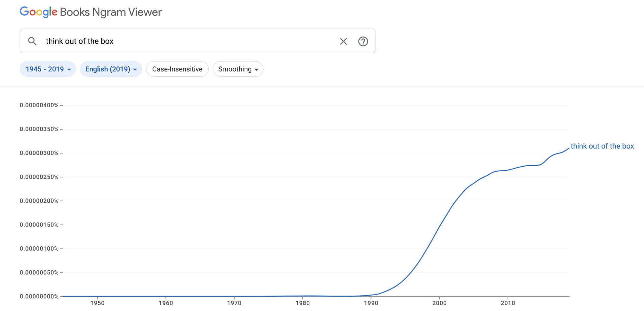Clear the search query with X icon

coord(343,41)
